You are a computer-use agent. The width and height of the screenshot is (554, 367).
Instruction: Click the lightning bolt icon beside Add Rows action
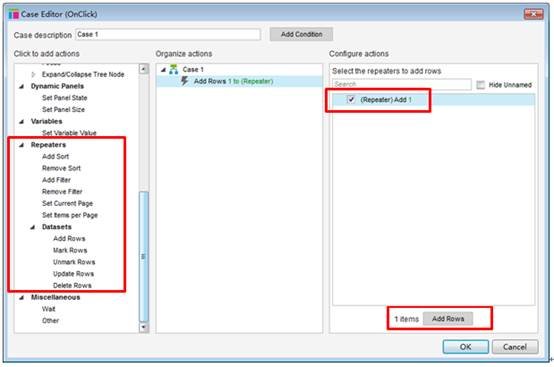tap(184, 81)
